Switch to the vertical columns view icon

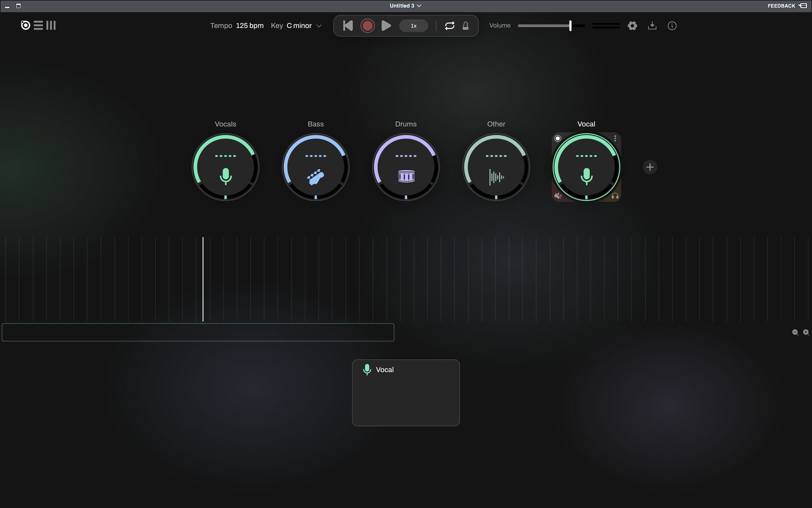[x=51, y=25]
